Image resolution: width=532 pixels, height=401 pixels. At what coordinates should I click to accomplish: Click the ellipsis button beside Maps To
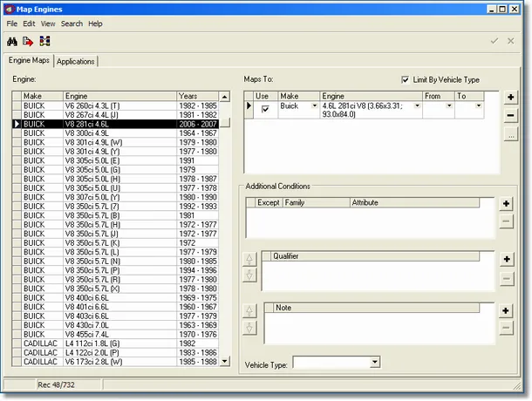coord(510,135)
